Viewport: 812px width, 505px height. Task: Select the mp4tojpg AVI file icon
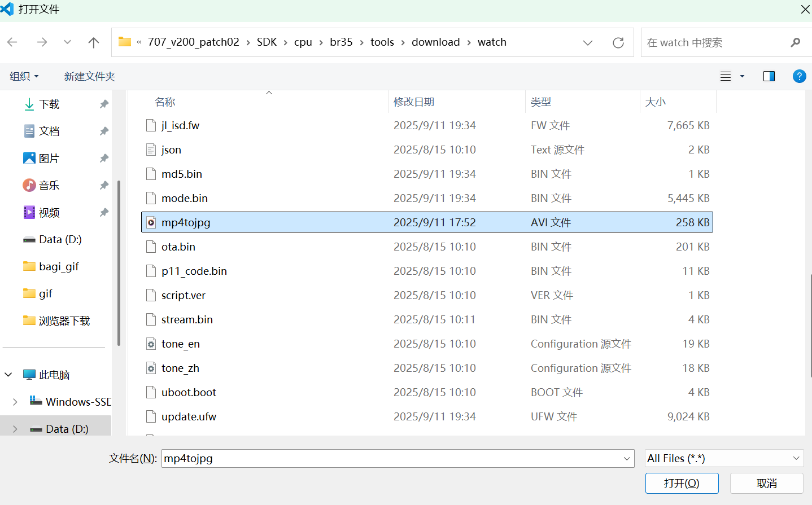point(151,222)
